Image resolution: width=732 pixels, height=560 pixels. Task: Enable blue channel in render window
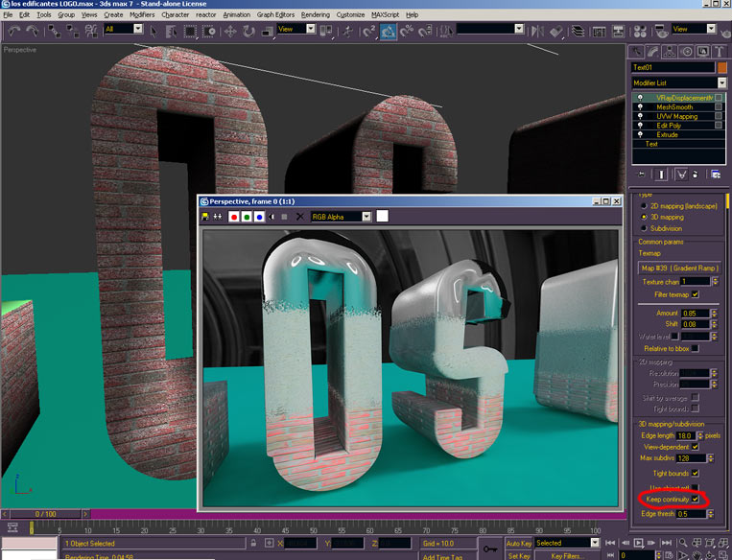click(259, 217)
